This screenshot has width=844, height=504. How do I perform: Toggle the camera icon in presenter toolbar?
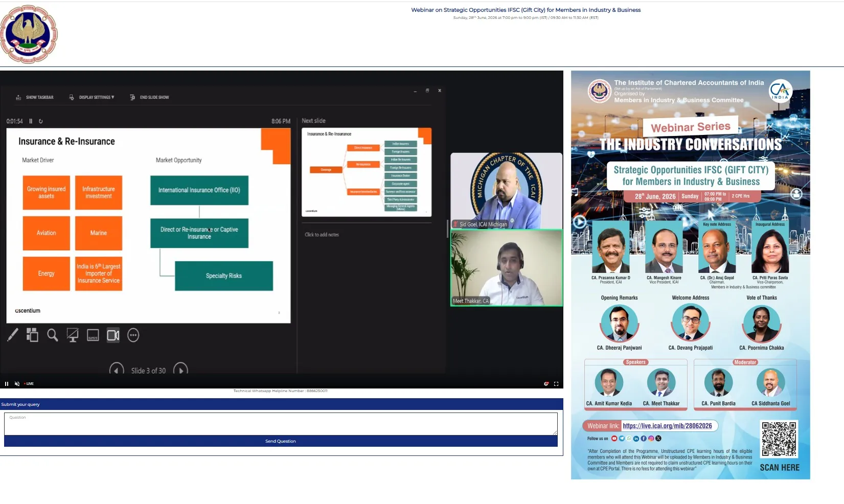[x=113, y=335]
